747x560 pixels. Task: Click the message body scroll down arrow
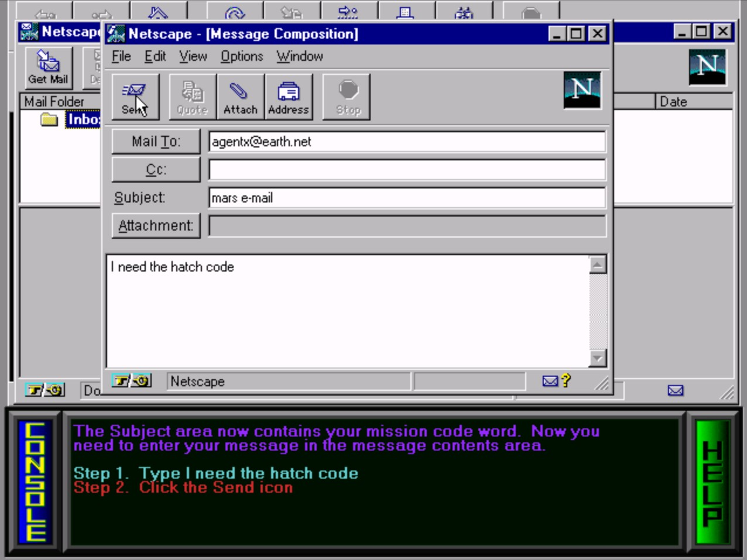[597, 358]
